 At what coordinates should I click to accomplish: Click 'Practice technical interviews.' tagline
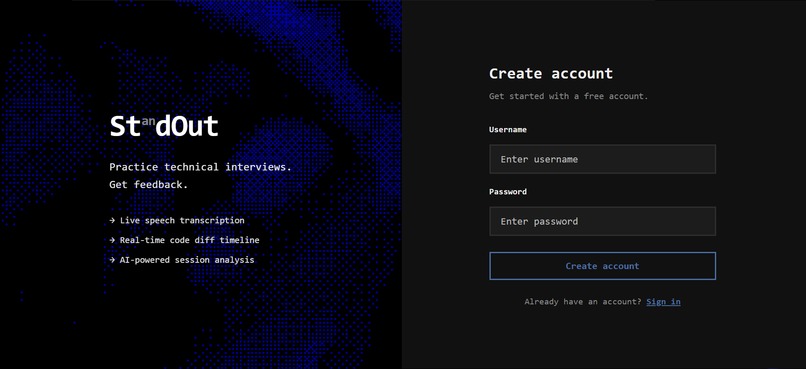coord(200,167)
